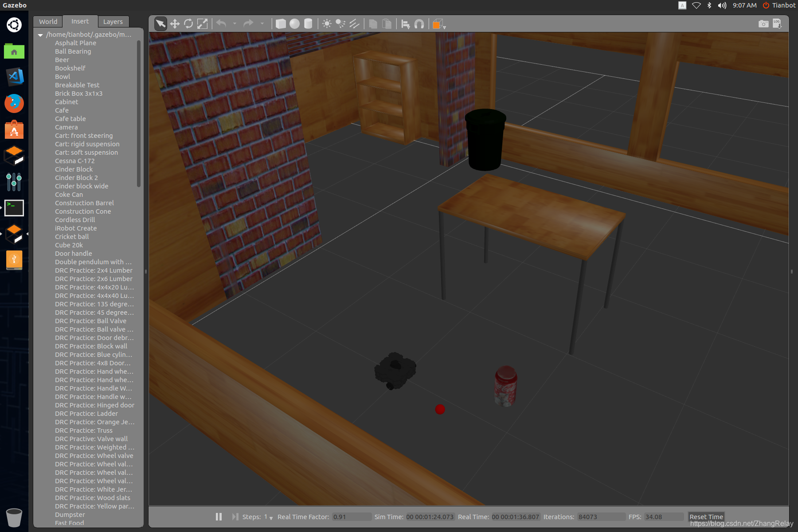Choose Cordless Drill model

(x=75, y=220)
